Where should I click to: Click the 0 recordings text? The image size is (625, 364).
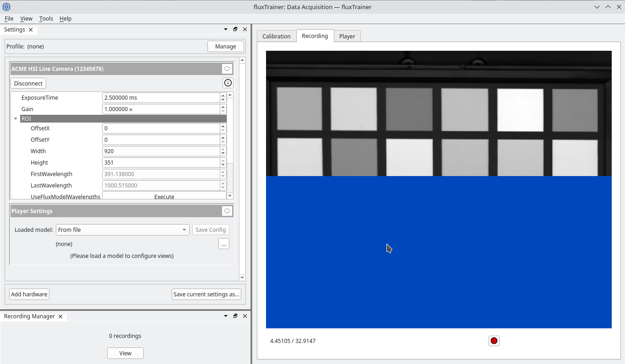[x=125, y=336]
